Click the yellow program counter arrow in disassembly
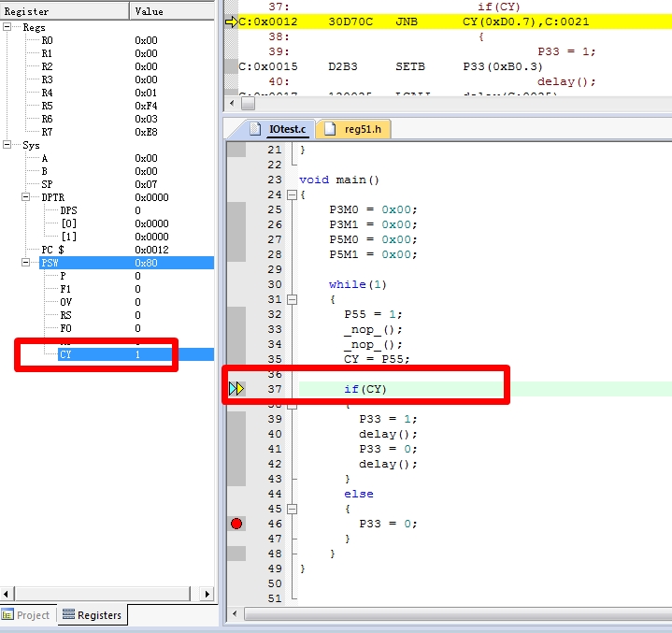 (232, 22)
